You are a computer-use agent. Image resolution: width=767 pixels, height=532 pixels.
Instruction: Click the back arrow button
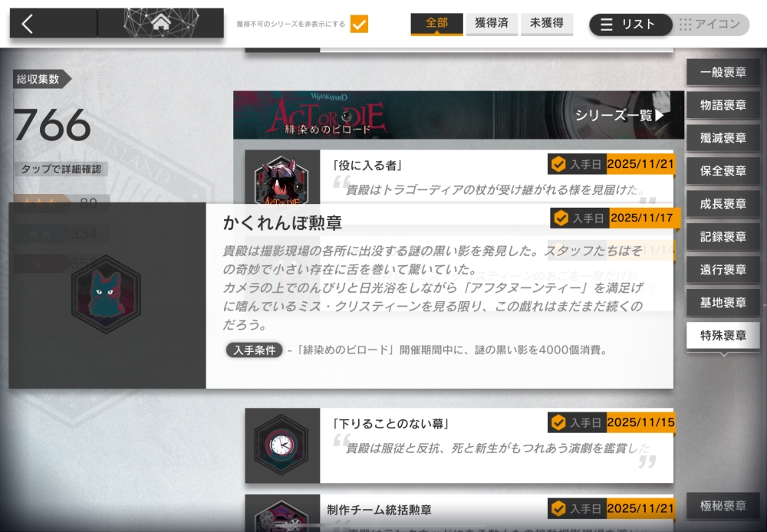[x=28, y=24]
